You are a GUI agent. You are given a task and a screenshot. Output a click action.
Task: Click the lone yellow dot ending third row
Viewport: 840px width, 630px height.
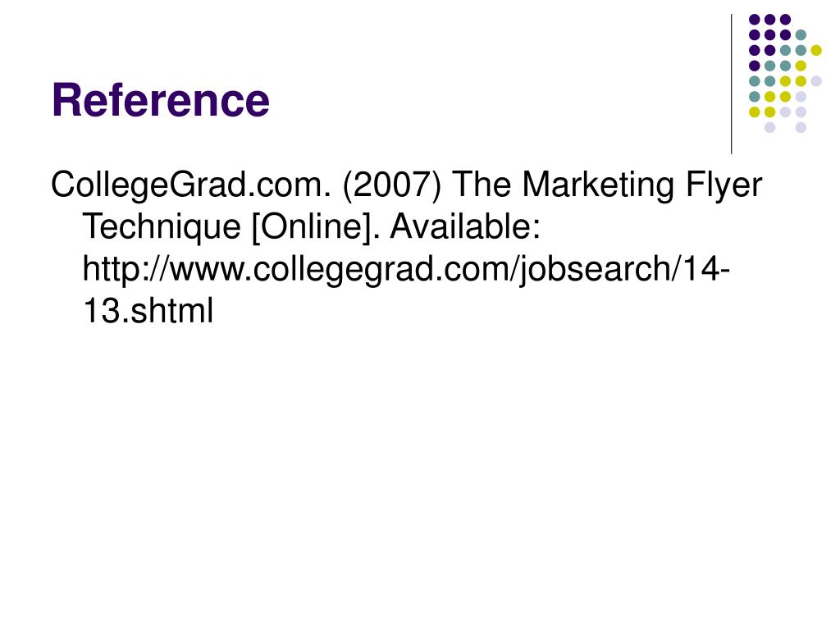coord(816,50)
